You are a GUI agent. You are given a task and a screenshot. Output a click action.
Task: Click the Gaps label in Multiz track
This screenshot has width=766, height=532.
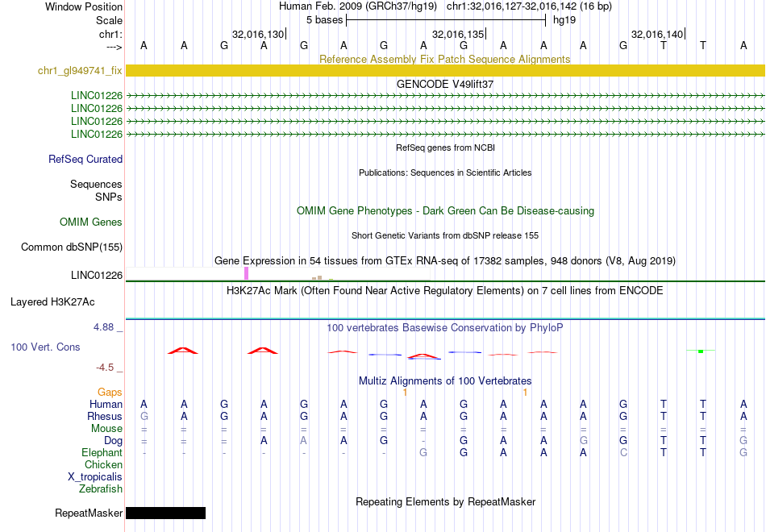(x=110, y=393)
